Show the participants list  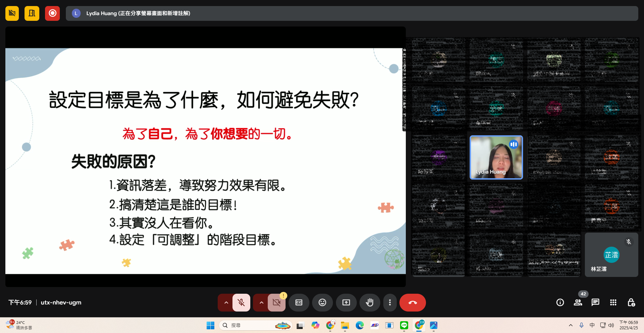pos(578,302)
